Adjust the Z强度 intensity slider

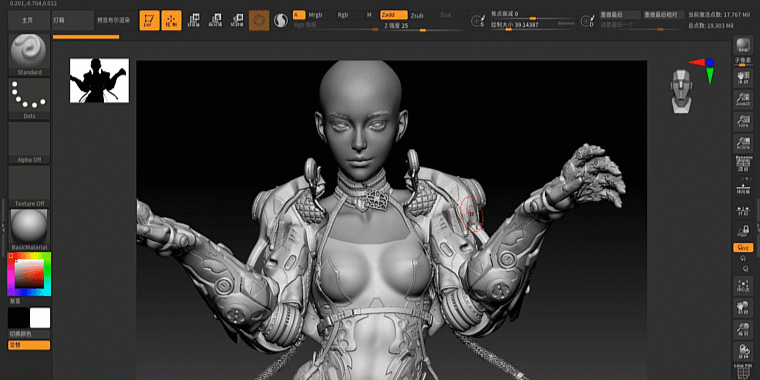[x=423, y=27]
